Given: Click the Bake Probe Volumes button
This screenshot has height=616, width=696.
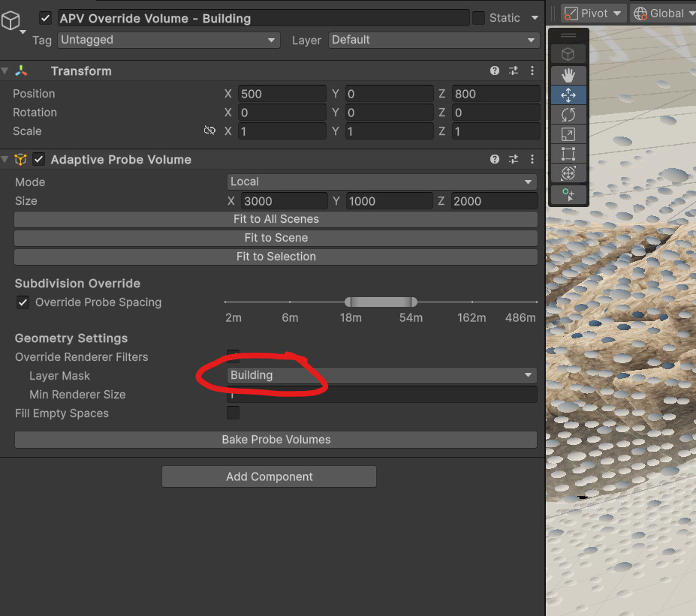Looking at the screenshot, I should pos(276,439).
